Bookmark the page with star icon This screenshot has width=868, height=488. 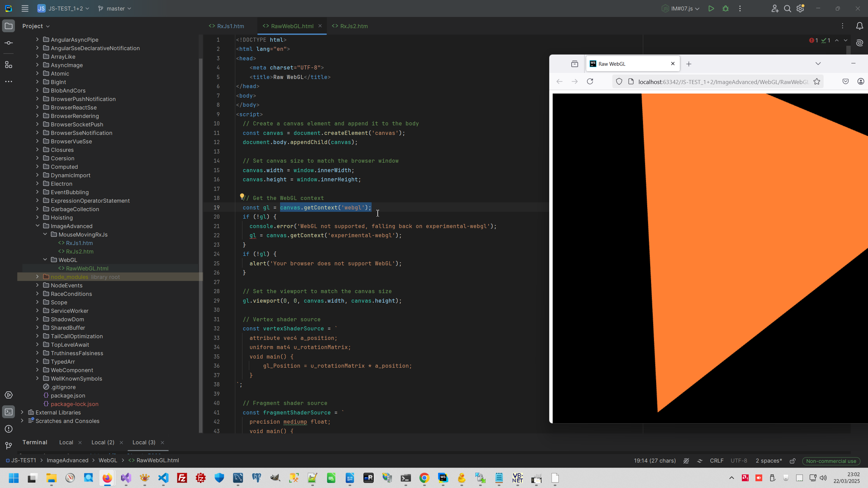click(817, 81)
